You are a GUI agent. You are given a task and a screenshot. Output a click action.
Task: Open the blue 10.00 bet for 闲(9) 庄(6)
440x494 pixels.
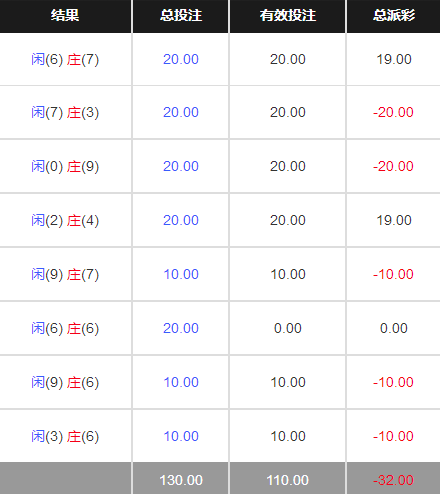coord(181,382)
